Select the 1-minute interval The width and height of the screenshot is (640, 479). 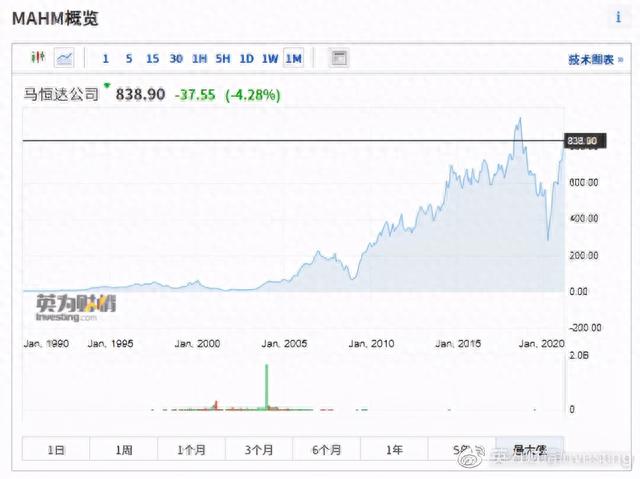click(106, 58)
